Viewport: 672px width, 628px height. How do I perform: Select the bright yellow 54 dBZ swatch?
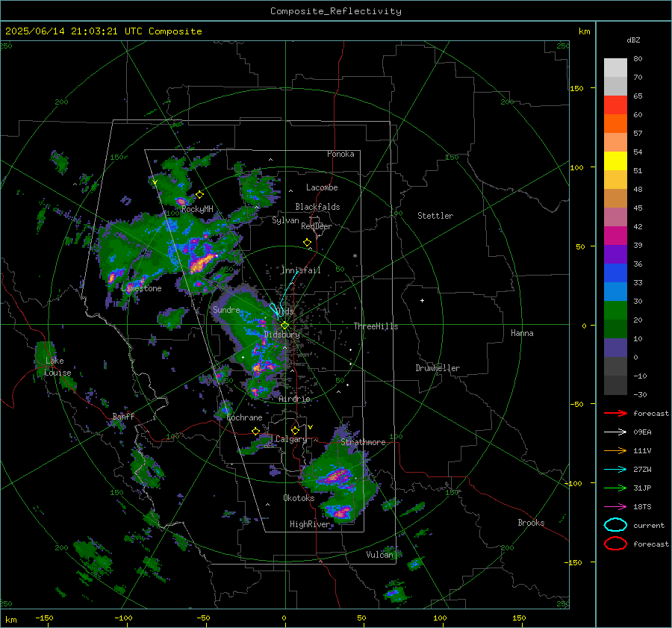click(x=615, y=161)
